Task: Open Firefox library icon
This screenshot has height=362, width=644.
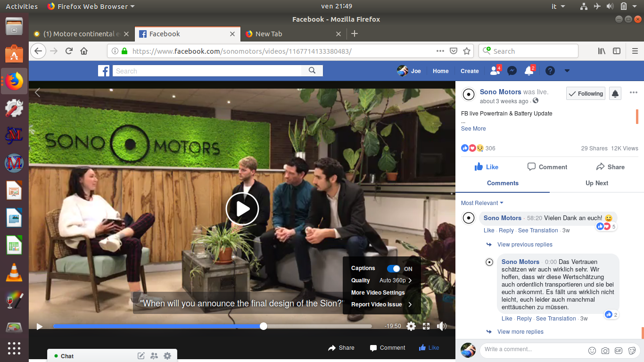Action: (x=602, y=51)
